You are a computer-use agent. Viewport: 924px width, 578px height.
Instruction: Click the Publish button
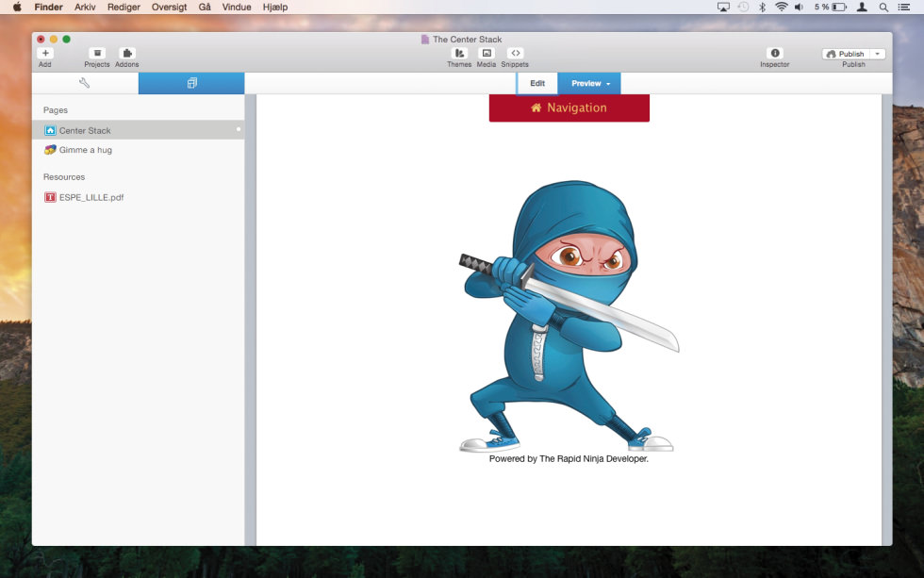[846, 54]
